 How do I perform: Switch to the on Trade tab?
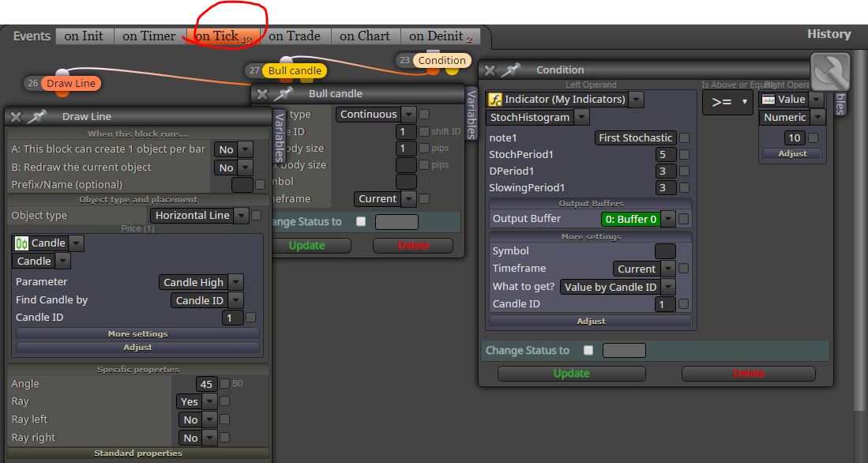point(295,36)
